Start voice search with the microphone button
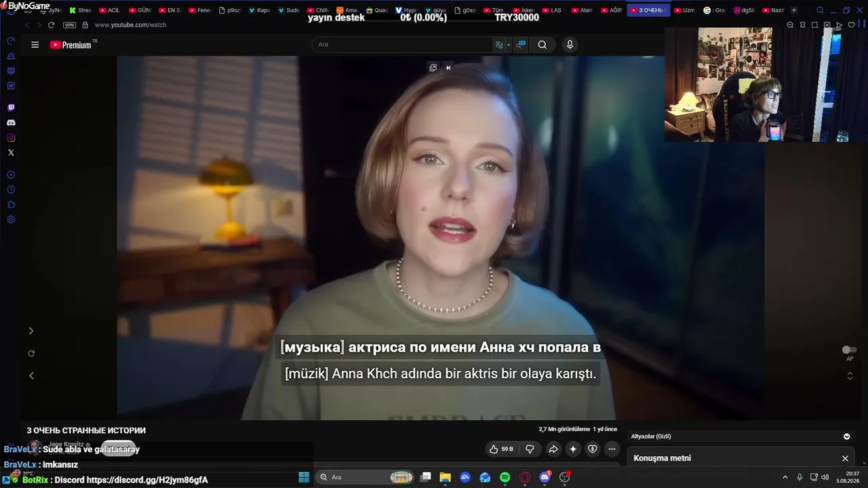Image resolution: width=868 pixels, height=488 pixels. click(x=570, y=45)
